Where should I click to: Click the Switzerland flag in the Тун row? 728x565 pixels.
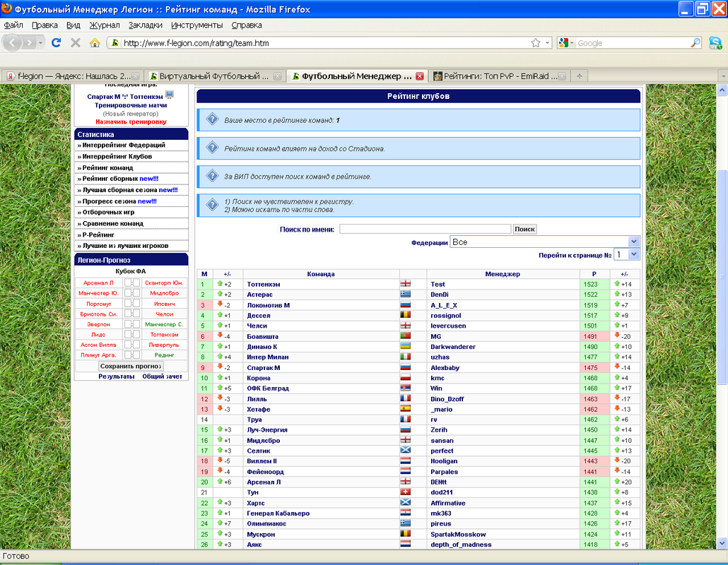[405, 492]
